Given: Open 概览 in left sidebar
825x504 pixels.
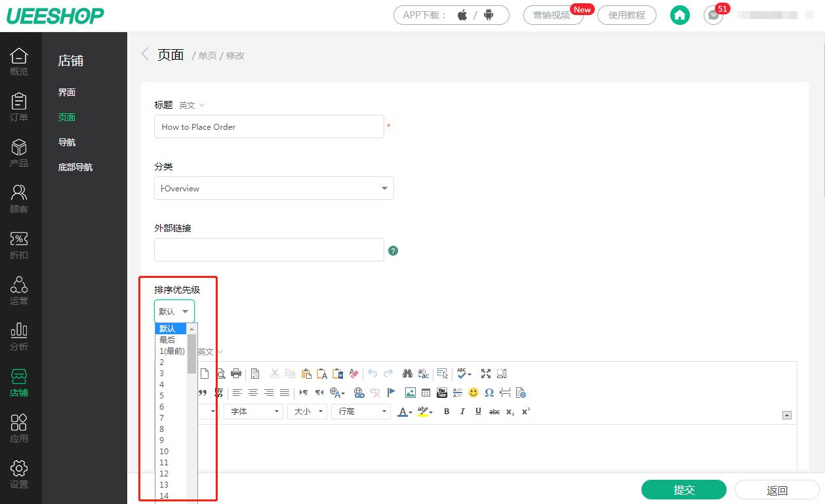Looking at the screenshot, I should [x=19, y=62].
